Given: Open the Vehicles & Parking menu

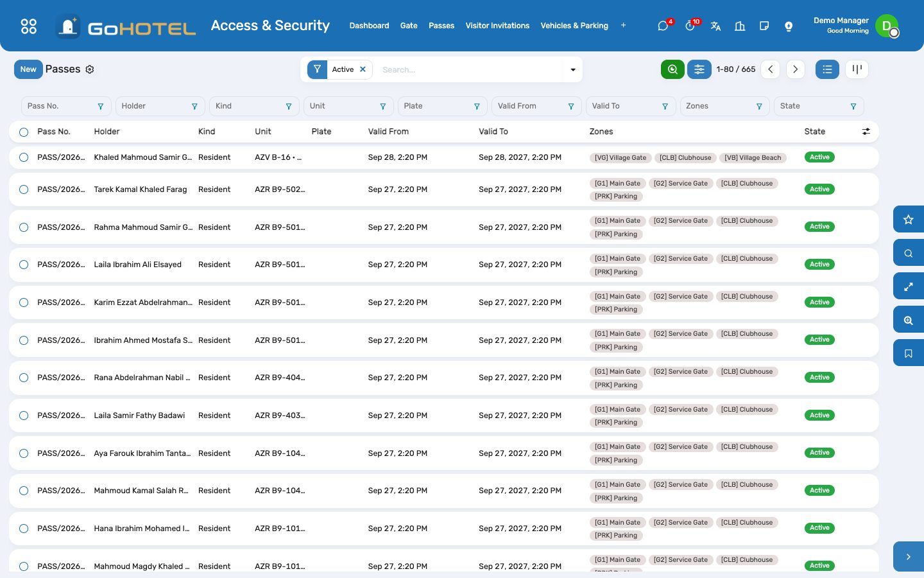Looking at the screenshot, I should 574,26.
